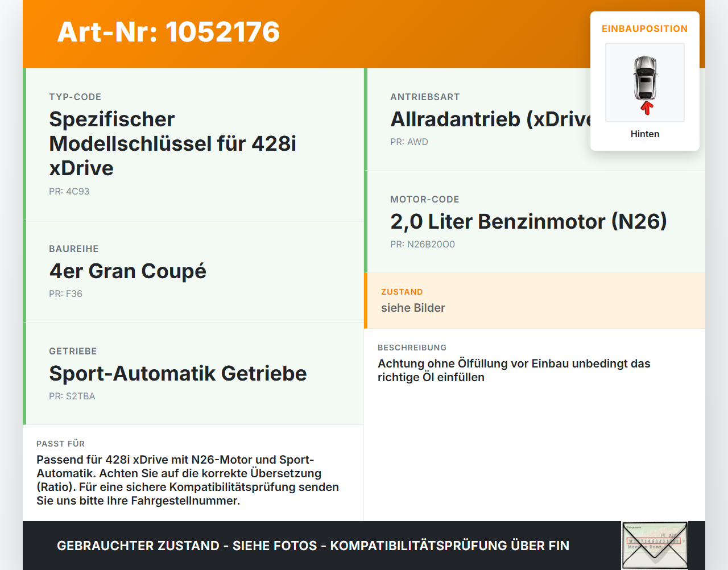Click the 'Hinten' position label
The image size is (728, 570).
pyautogui.click(x=645, y=134)
